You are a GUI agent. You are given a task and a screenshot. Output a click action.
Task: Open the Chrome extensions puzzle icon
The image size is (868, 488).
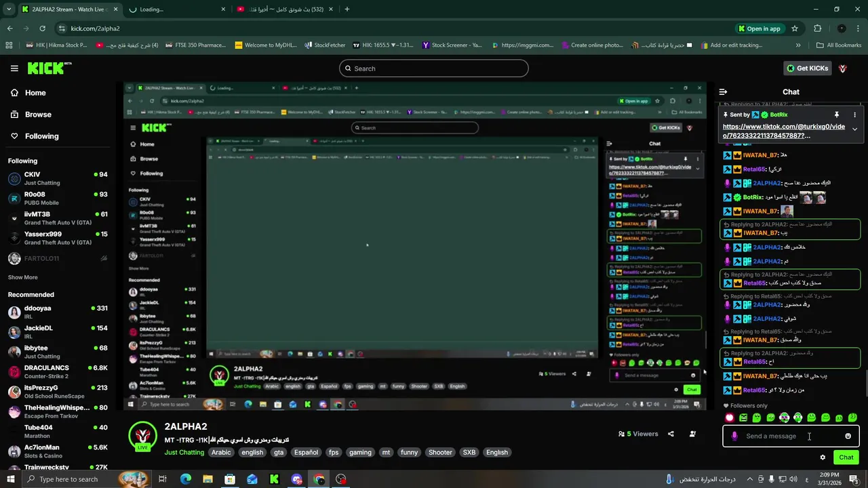click(x=818, y=28)
